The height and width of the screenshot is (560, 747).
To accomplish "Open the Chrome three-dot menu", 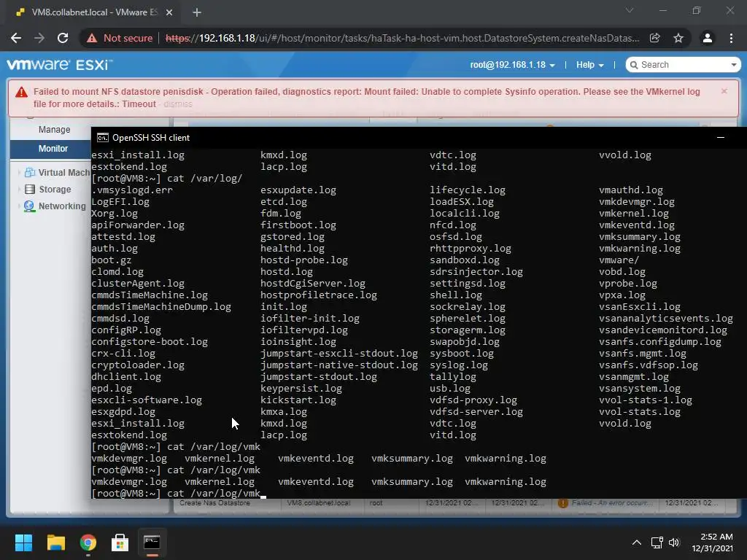I will tap(731, 38).
